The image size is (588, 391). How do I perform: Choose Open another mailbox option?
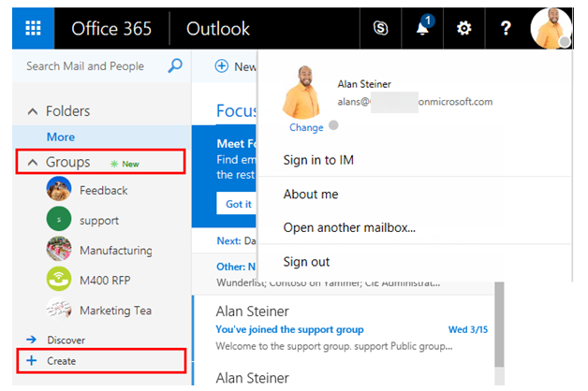[349, 227]
